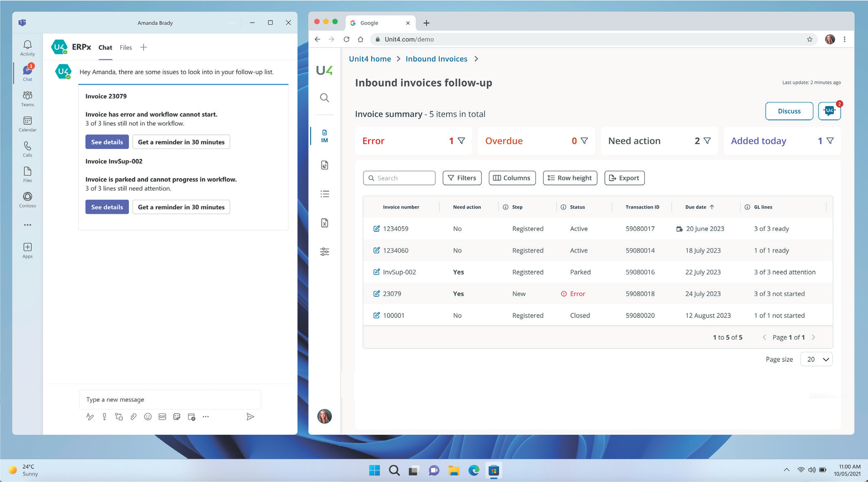The image size is (868, 482).
Task: Open the sticker picker in Teams
Action: (177, 416)
